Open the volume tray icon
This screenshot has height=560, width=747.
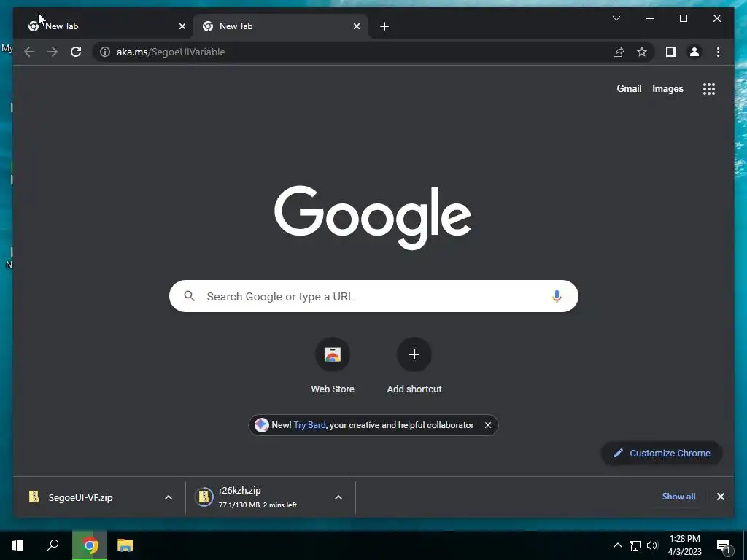652,545
